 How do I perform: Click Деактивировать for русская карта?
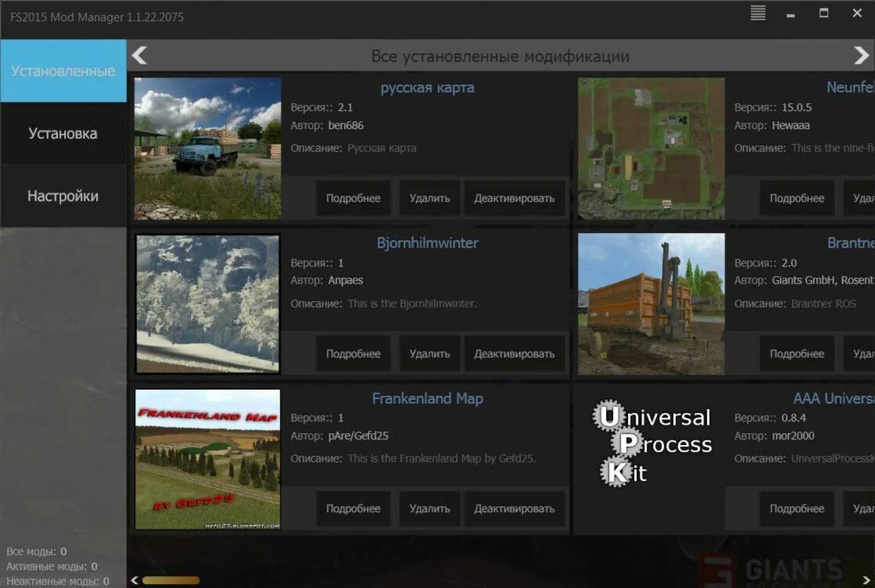pyautogui.click(x=515, y=198)
